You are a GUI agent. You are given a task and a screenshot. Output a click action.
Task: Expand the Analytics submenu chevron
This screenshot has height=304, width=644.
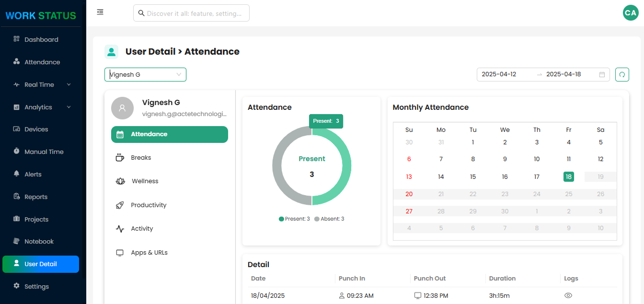tap(69, 107)
